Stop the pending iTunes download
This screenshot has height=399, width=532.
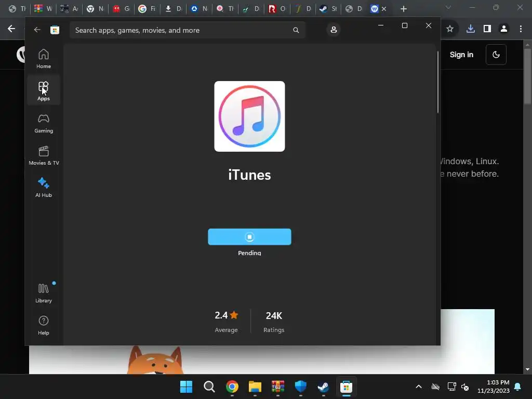(249, 237)
